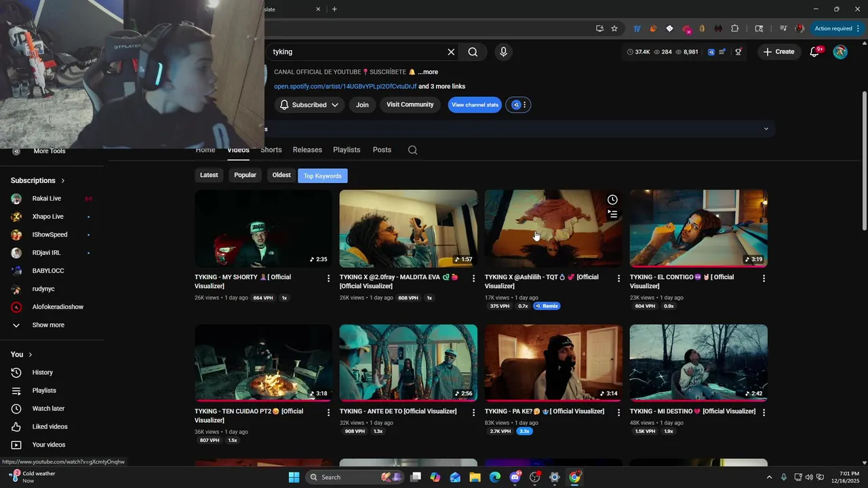The height and width of the screenshot is (488, 868).
Task: Add TQT video to queue
Action: tap(612, 214)
